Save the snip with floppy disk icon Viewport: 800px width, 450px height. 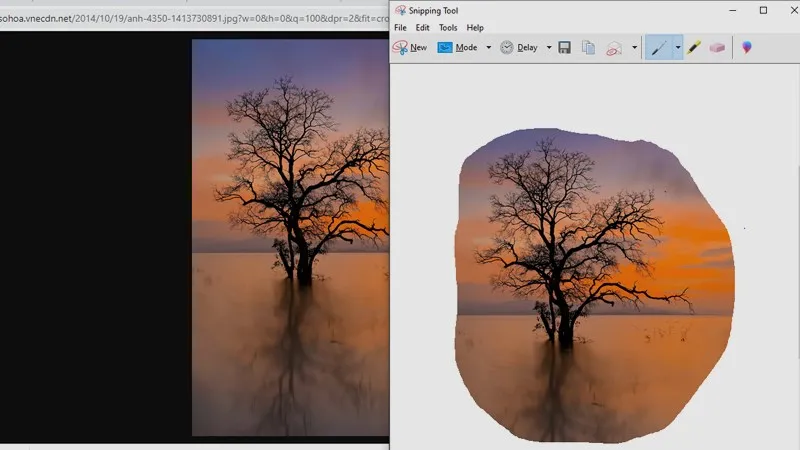pyautogui.click(x=565, y=47)
